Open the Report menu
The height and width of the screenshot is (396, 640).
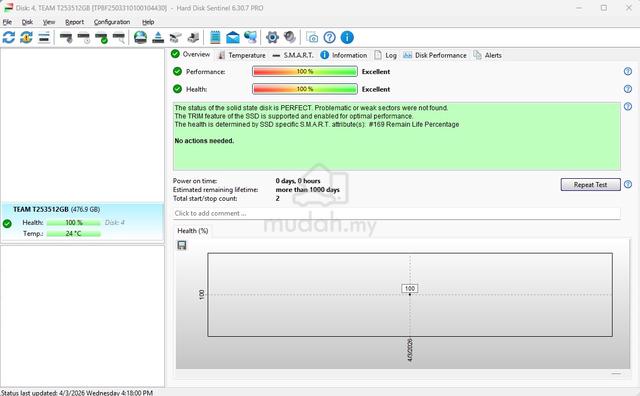(74, 22)
